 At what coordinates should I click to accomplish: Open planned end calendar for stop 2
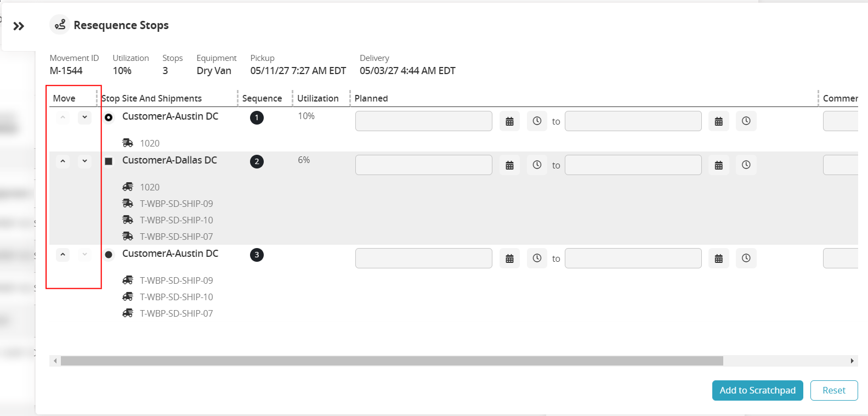[x=718, y=165]
